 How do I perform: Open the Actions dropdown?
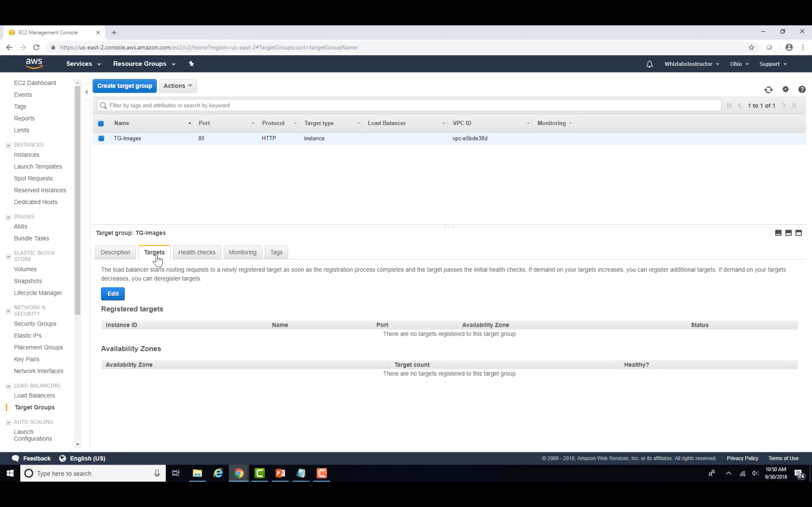point(177,86)
